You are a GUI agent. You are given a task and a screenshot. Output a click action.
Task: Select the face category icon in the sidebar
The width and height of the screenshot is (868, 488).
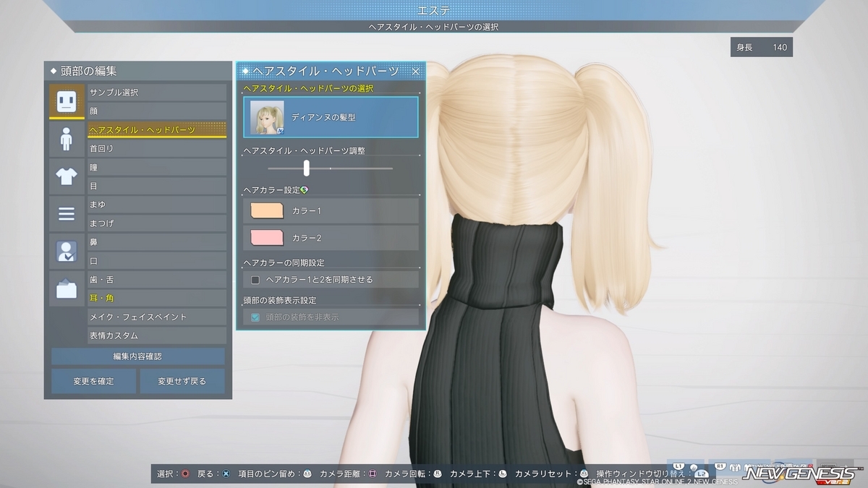(x=67, y=101)
